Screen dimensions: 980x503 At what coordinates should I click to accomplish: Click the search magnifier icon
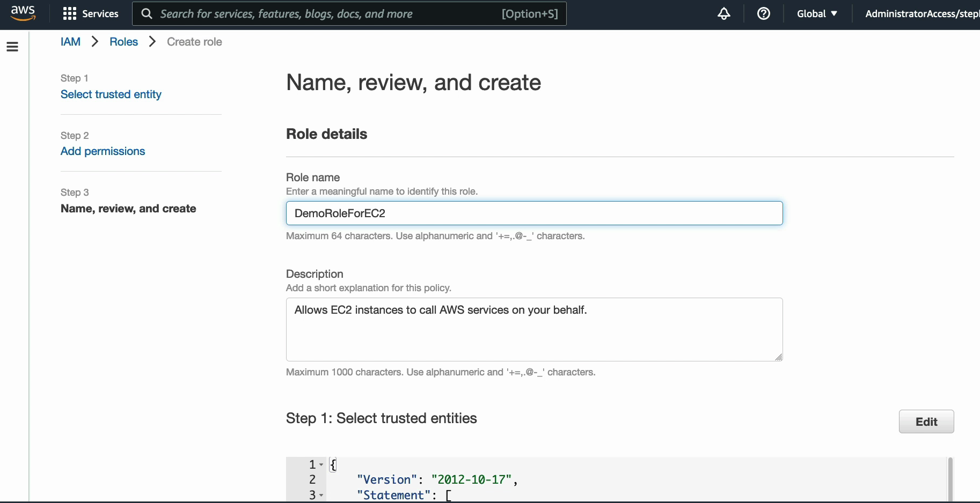point(147,14)
